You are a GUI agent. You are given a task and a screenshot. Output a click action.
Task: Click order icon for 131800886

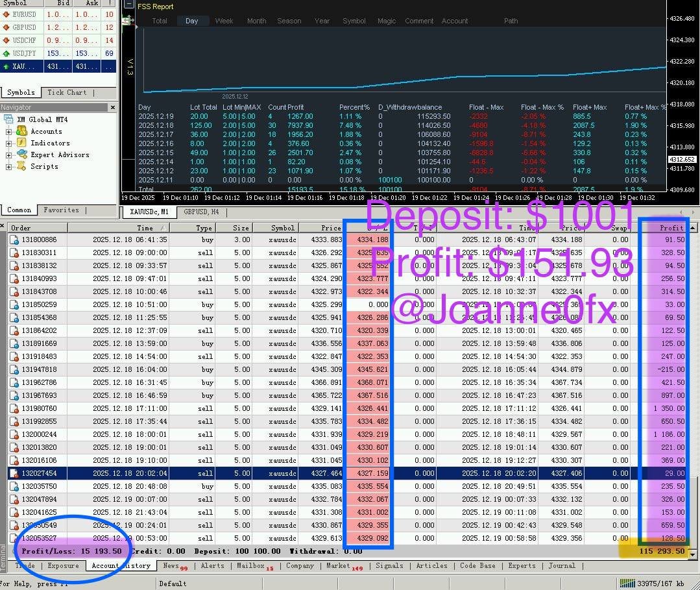click(14, 240)
